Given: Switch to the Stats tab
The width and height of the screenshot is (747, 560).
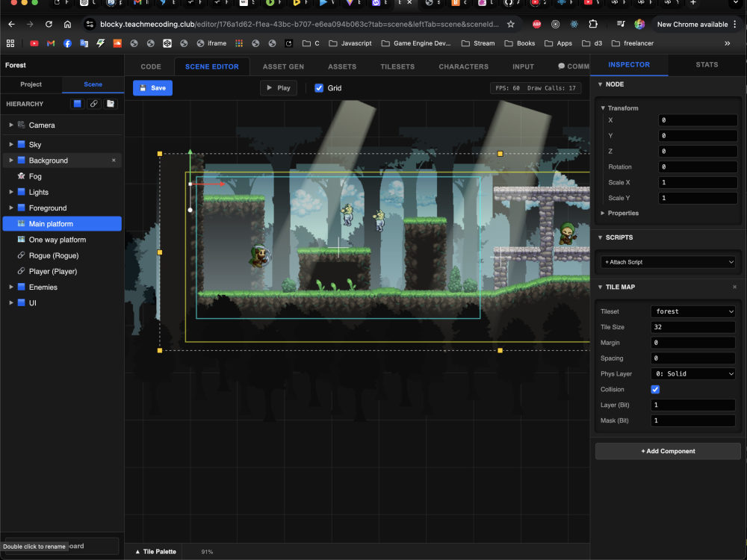Looking at the screenshot, I should click(x=707, y=65).
